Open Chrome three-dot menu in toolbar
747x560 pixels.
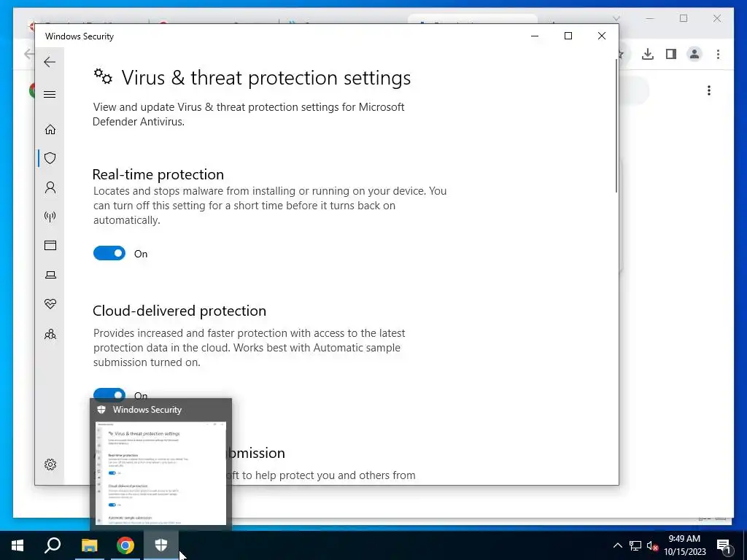(x=718, y=54)
